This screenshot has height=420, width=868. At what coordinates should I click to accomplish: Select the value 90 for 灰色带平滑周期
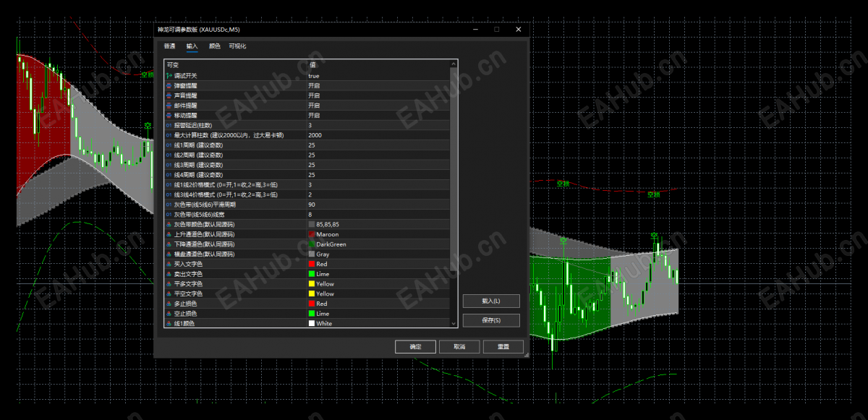[x=311, y=205]
